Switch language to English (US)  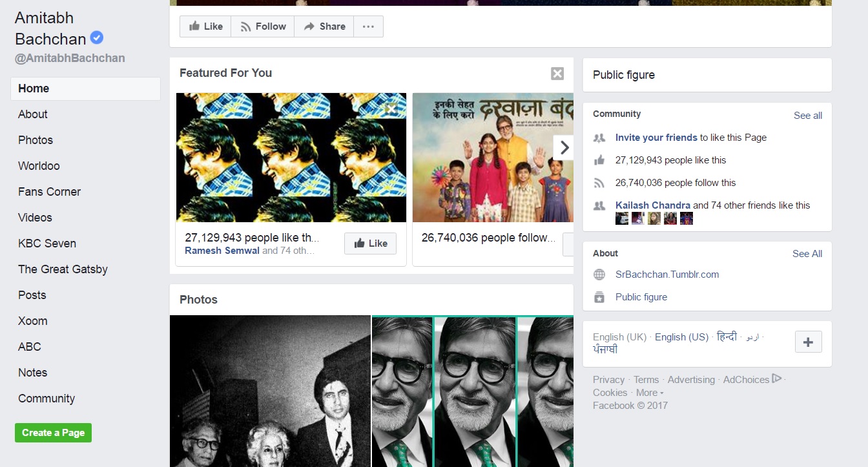681,337
